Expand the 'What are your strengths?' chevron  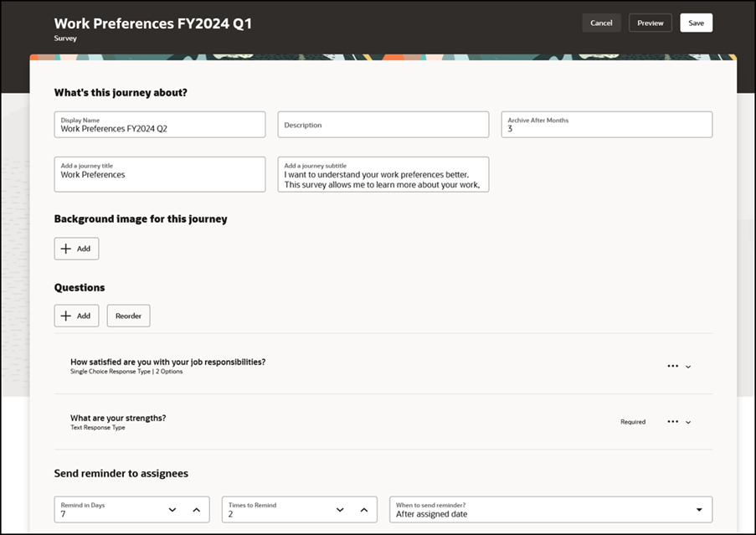688,422
